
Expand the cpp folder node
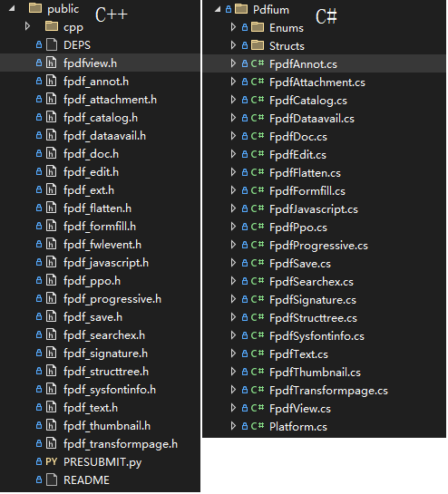point(28,26)
